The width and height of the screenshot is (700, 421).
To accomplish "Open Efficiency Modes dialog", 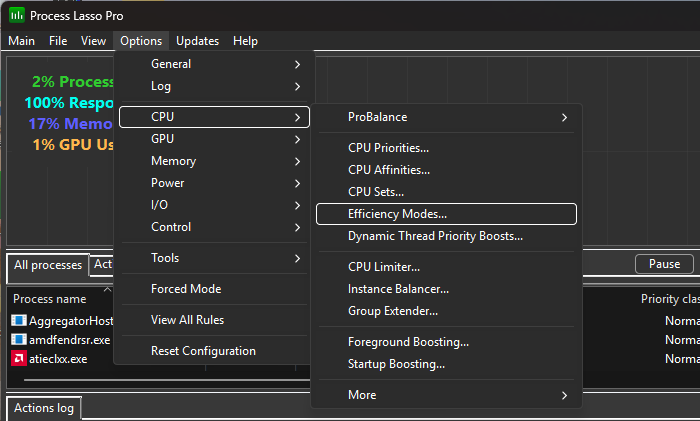I will pos(446,214).
